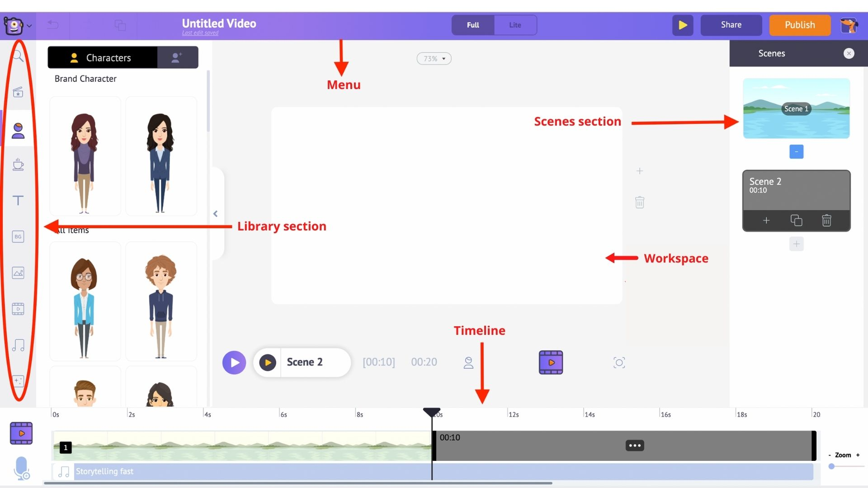This screenshot has width=868, height=488.
Task: Click the camera/record icon in timeline toolbar
Action: click(x=619, y=363)
